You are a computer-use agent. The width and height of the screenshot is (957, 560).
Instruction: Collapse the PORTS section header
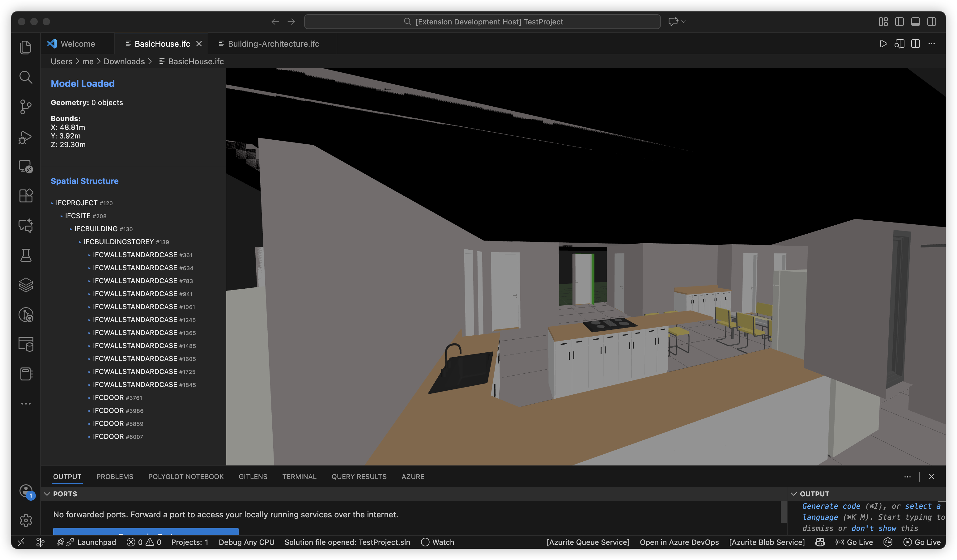pos(47,494)
